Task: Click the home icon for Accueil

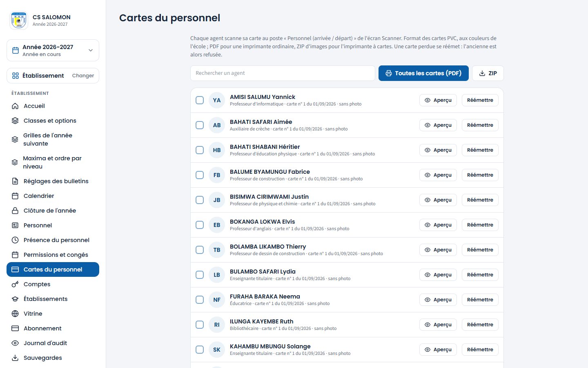Action: pyautogui.click(x=15, y=106)
